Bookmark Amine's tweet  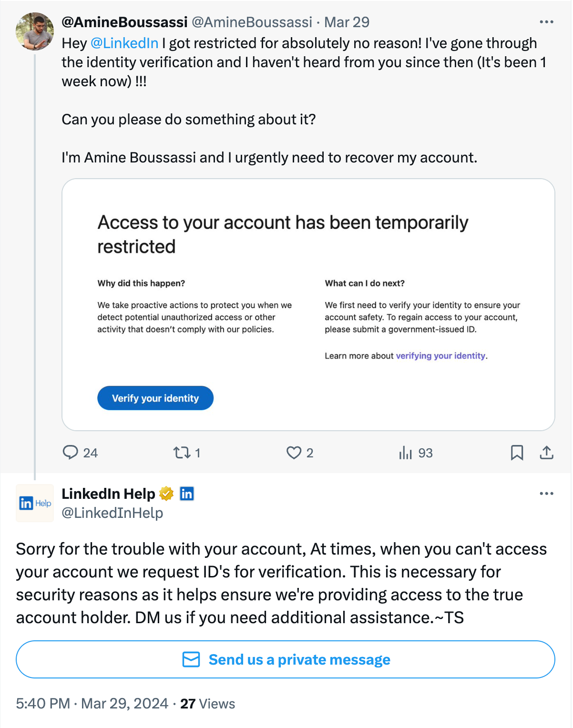[517, 452]
